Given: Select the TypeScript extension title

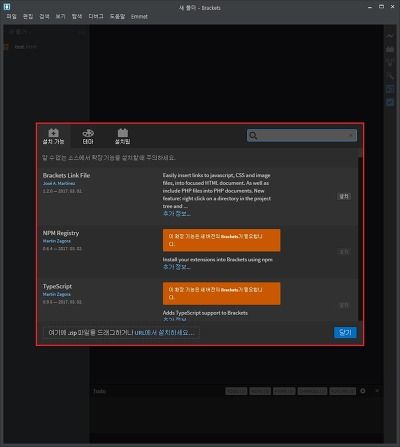Looking at the screenshot, I should click(57, 286).
